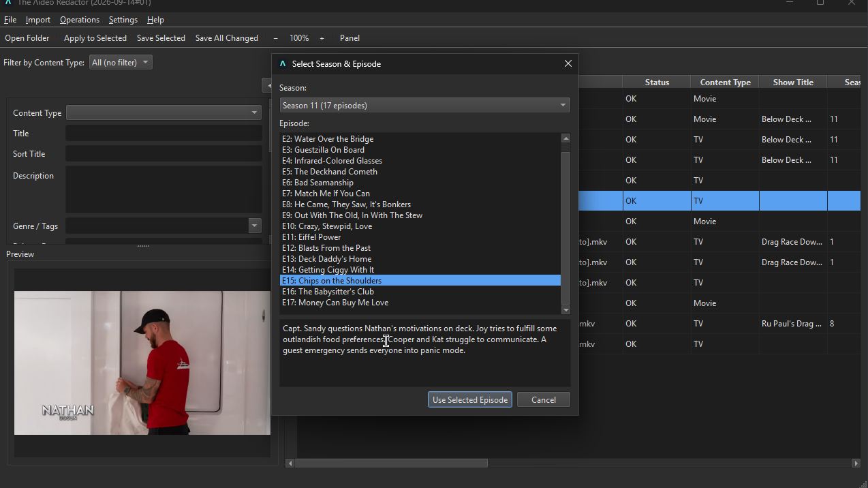Select episode E5: The Deckhand Cometh
The height and width of the screenshot is (488, 868).
(x=420, y=172)
